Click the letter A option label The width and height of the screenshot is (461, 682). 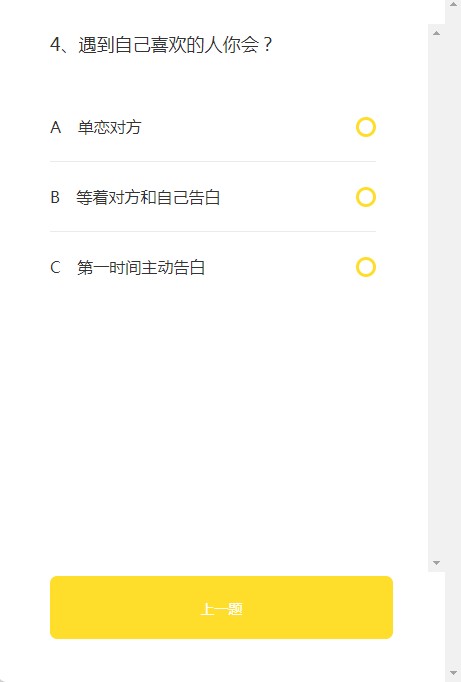coord(56,127)
